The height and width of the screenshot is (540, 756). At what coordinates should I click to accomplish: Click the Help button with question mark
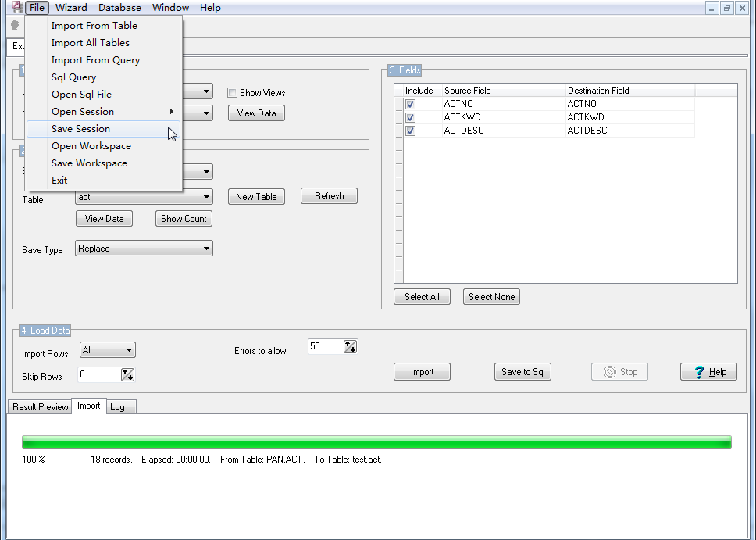708,371
